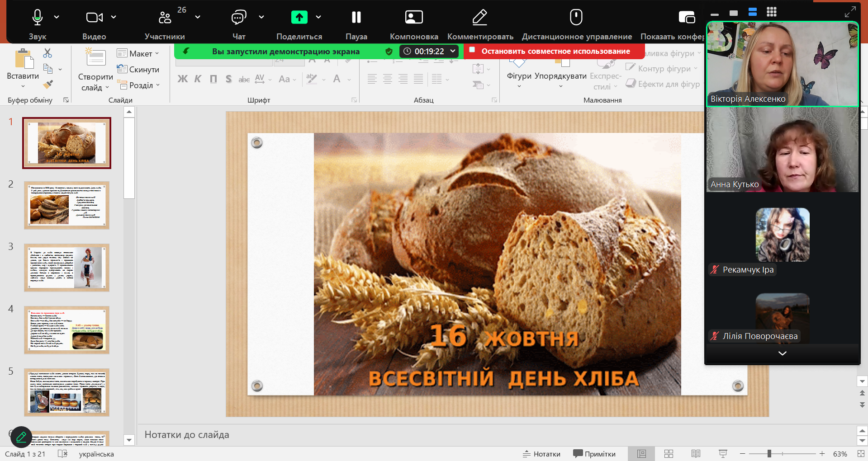This screenshot has width=868, height=461.
Task: Pause the screen share with Пауза
Action: point(356,18)
